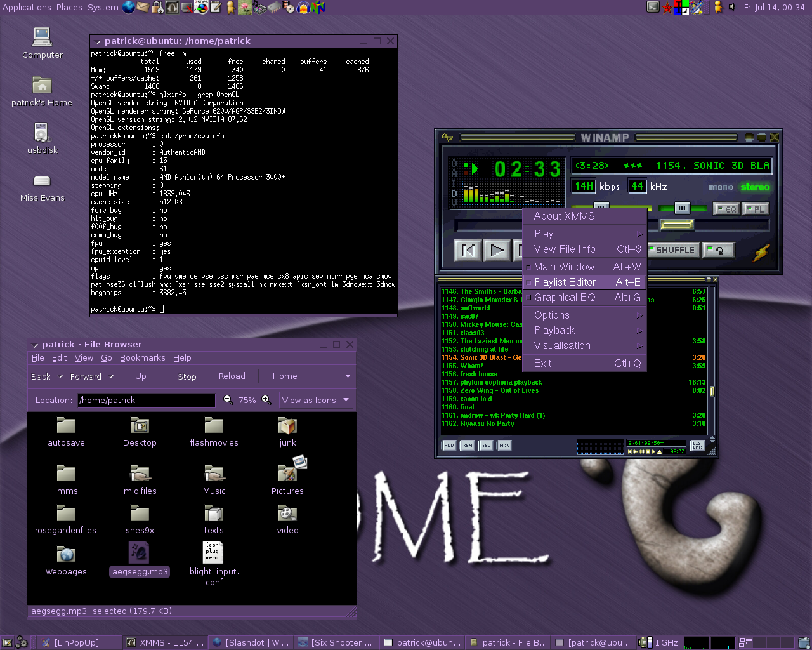Toggle SHUFFLE button in XMMS
Image resolution: width=812 pixels, height=650 pixels.
(674, 250)
